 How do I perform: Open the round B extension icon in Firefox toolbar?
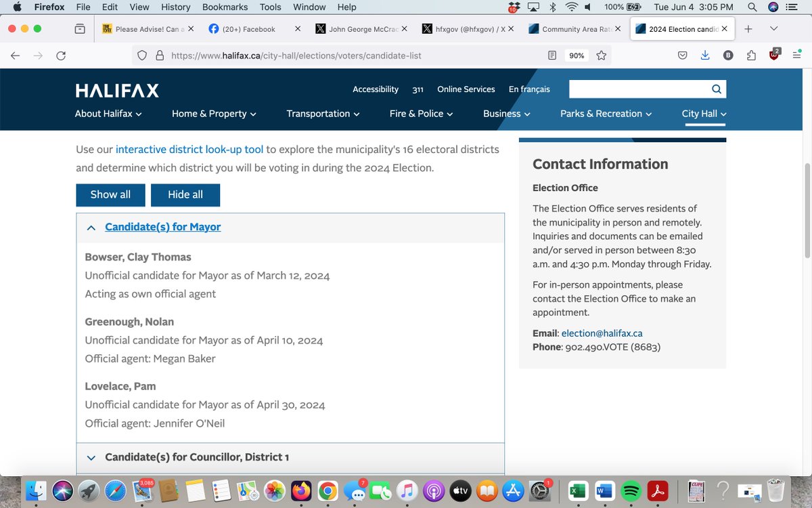point(728,56)
